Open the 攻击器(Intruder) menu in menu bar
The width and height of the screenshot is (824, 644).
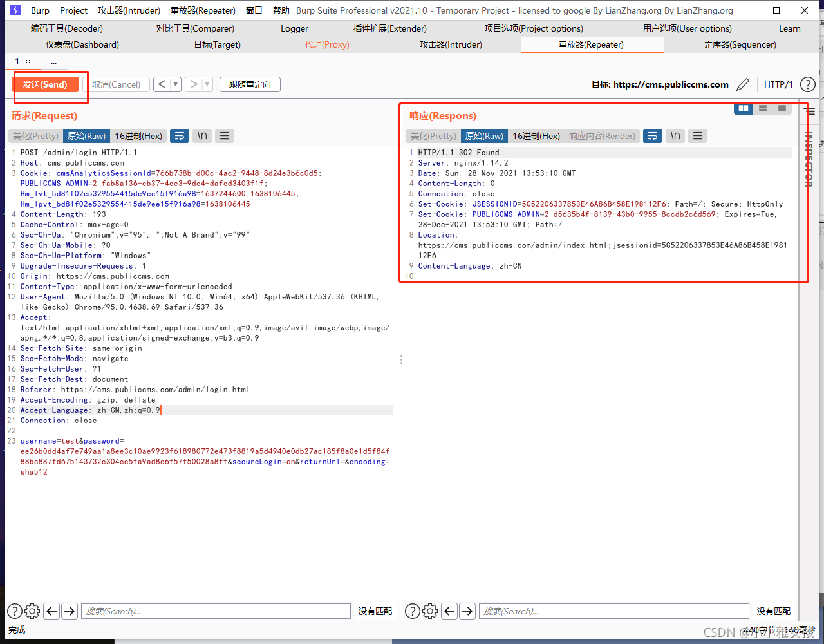click(129, 10)
